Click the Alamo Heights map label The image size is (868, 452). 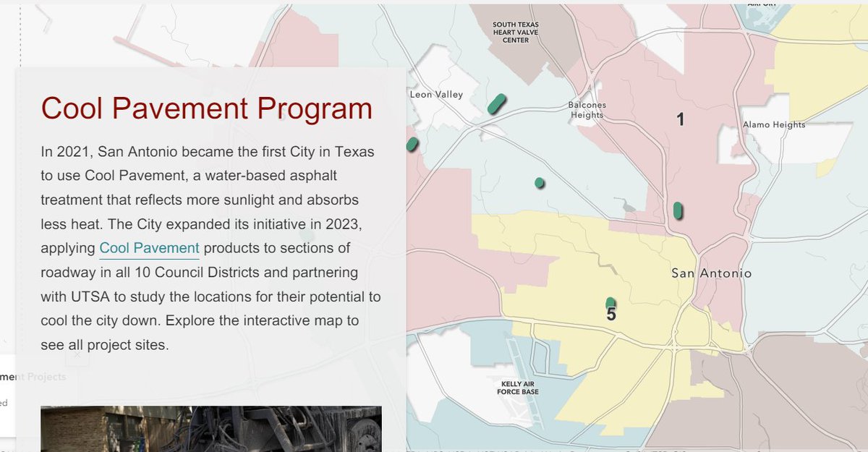[774, 125]
